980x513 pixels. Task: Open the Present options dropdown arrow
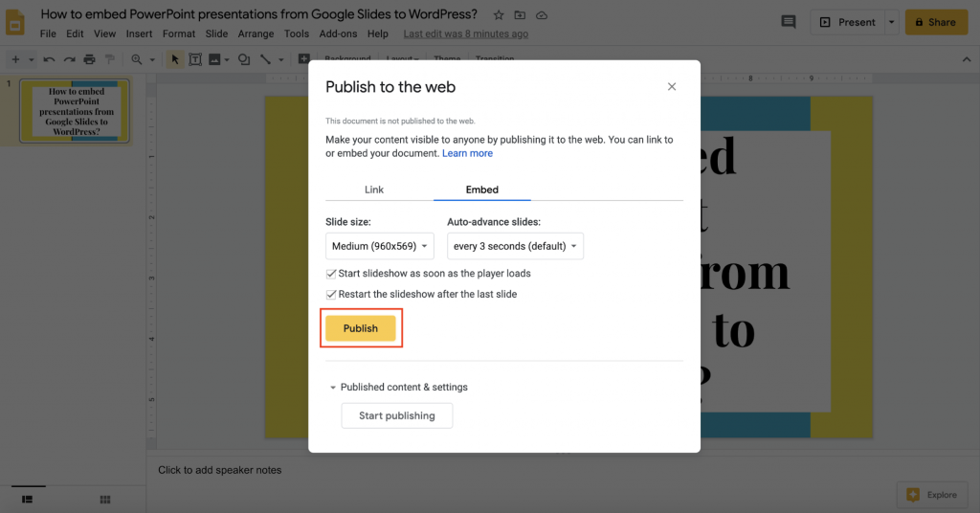(x=892, y=23)
